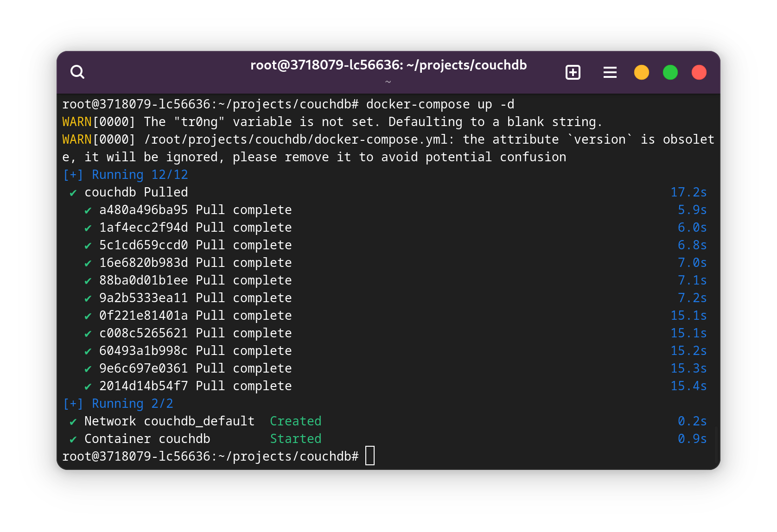Click the 5.9s duration value
This screenshot has width=777, height=532.
point(692,210)
